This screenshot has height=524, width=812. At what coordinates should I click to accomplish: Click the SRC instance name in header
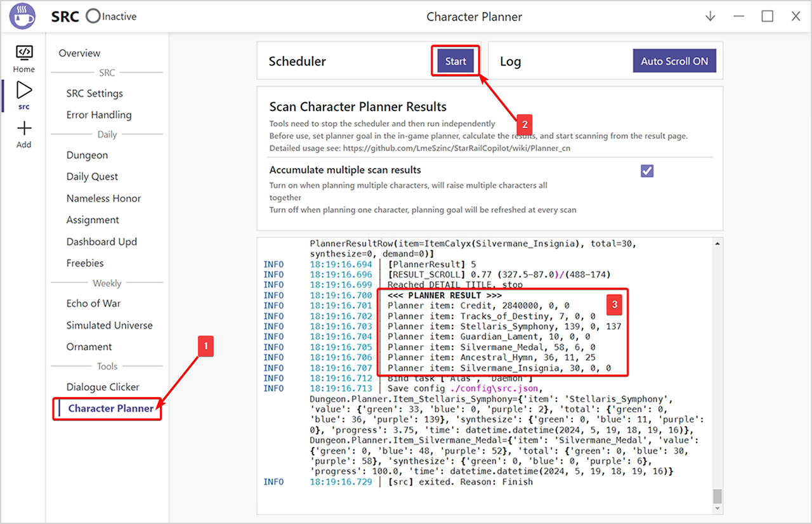tap(65, 16)
